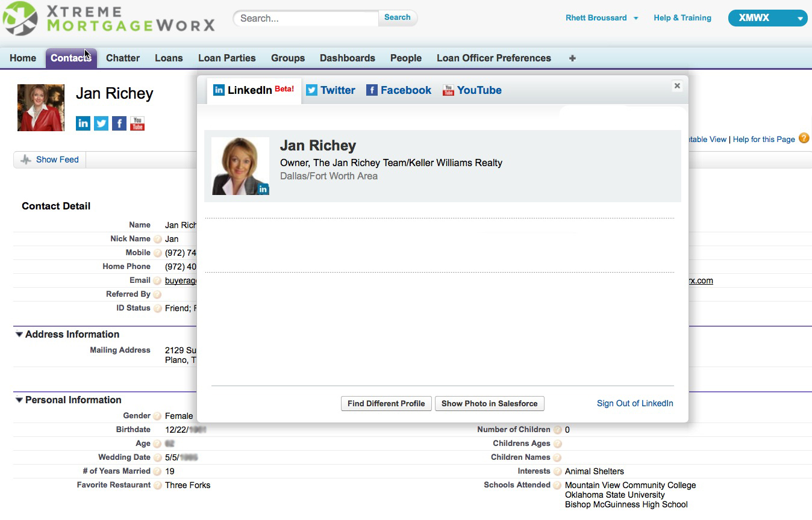
Task: Click the help bubble next to Gender
Action: tap(158, 416)
